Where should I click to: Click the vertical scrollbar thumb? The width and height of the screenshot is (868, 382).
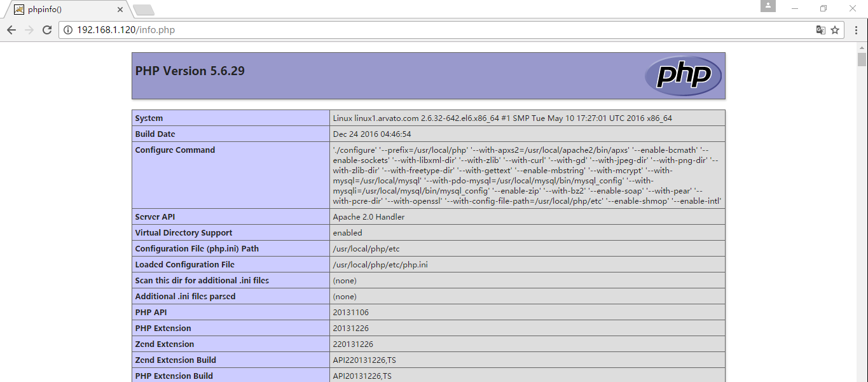tap(862, 60)
